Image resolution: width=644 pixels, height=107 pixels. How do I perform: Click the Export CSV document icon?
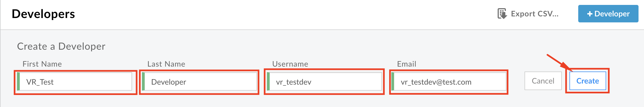(502, 14)
